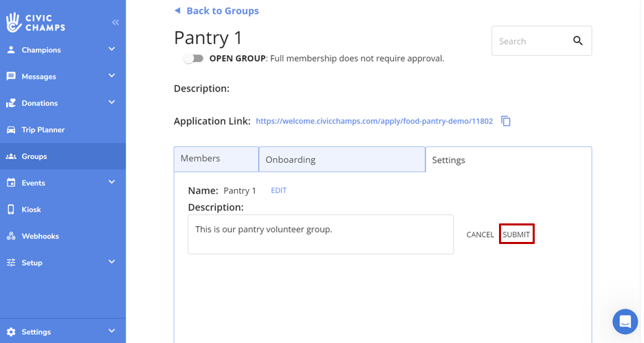Screen dimensions: 644x343
Task: Click the Civic Champs hand logo
Action: (x=14, y=22)
